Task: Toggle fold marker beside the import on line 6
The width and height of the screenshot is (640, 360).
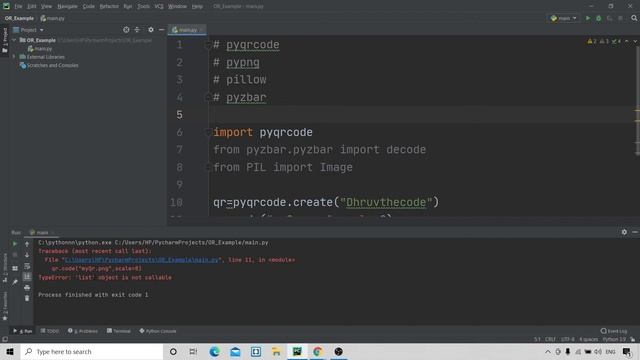Action: pyautogui.click(x=207, y=132)
